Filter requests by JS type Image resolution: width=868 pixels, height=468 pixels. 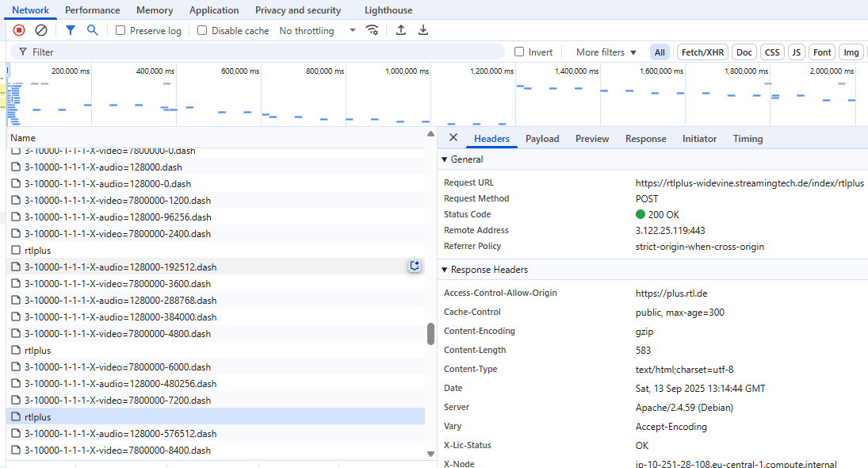pos(796,52)
